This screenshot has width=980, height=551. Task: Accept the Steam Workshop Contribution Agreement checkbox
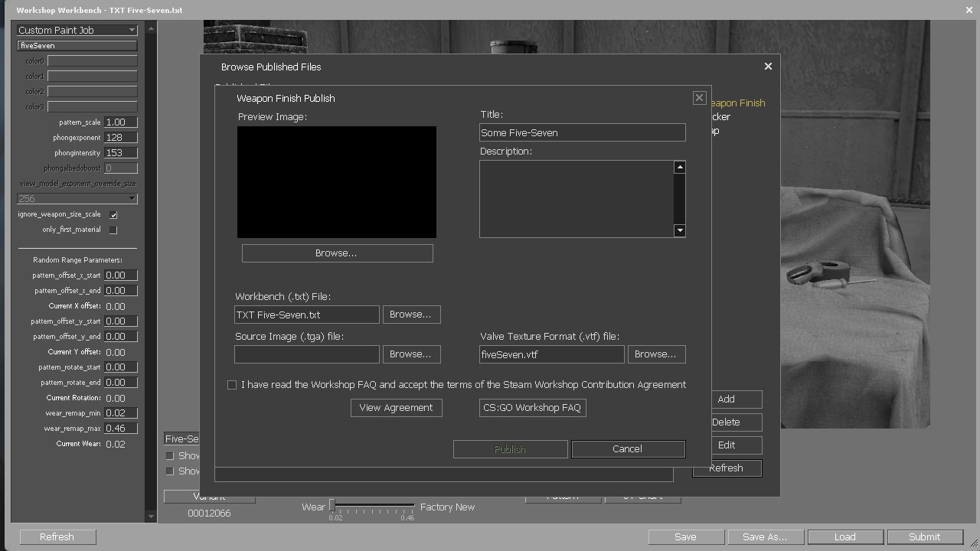click(x=232, y=385)
